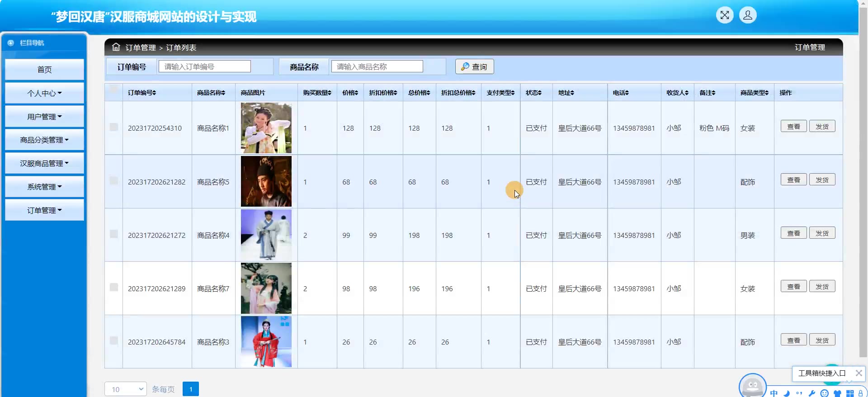This screenshot has height=397, width=868.
Task: Sort by 地址 column header
Action: click(566, 93)
